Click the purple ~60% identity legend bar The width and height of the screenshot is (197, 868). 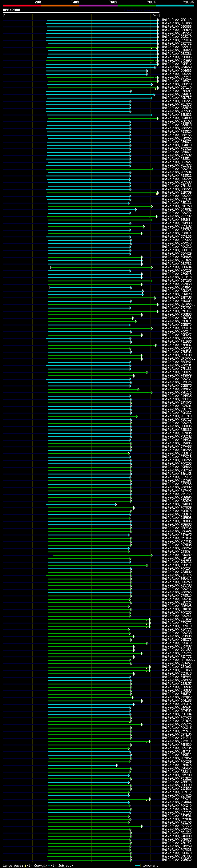pos(99,6)
